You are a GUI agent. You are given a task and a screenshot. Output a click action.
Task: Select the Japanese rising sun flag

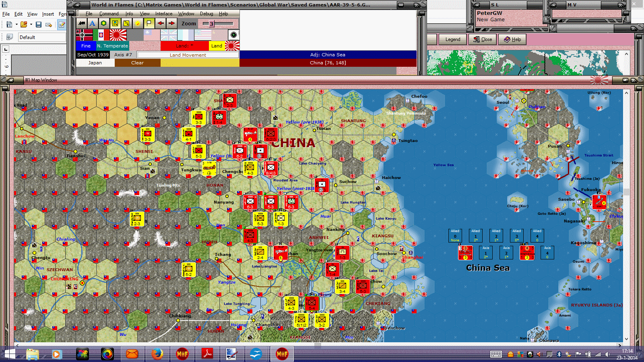point(118,34)
